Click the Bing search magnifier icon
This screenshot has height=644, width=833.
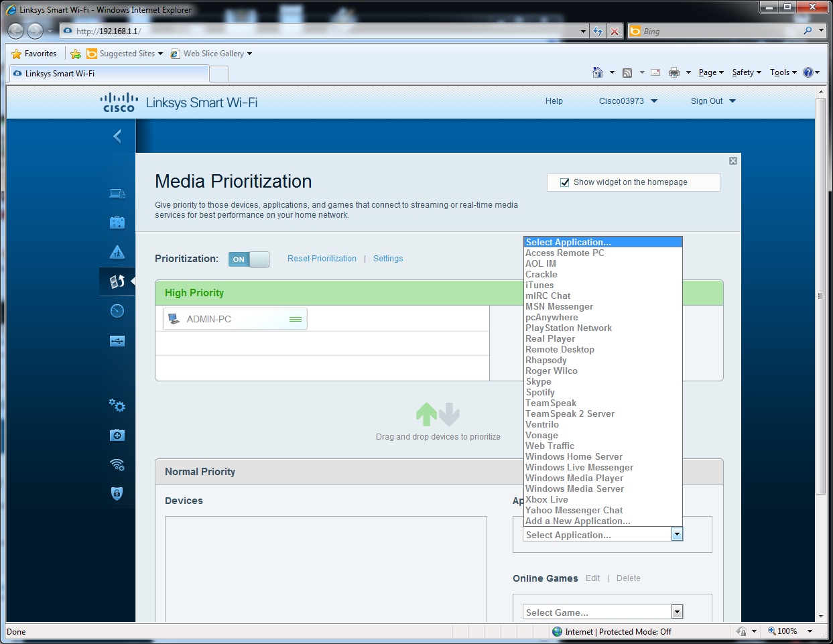click(x=808, y=31)
